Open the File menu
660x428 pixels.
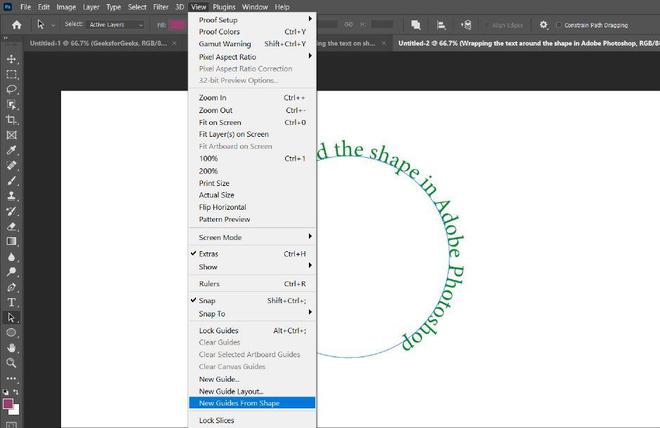point(26,7)
